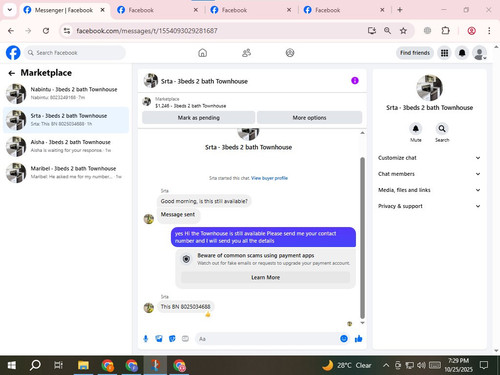
Task: Click the chat scroll-down arrow
Action: tap(362, 323)
